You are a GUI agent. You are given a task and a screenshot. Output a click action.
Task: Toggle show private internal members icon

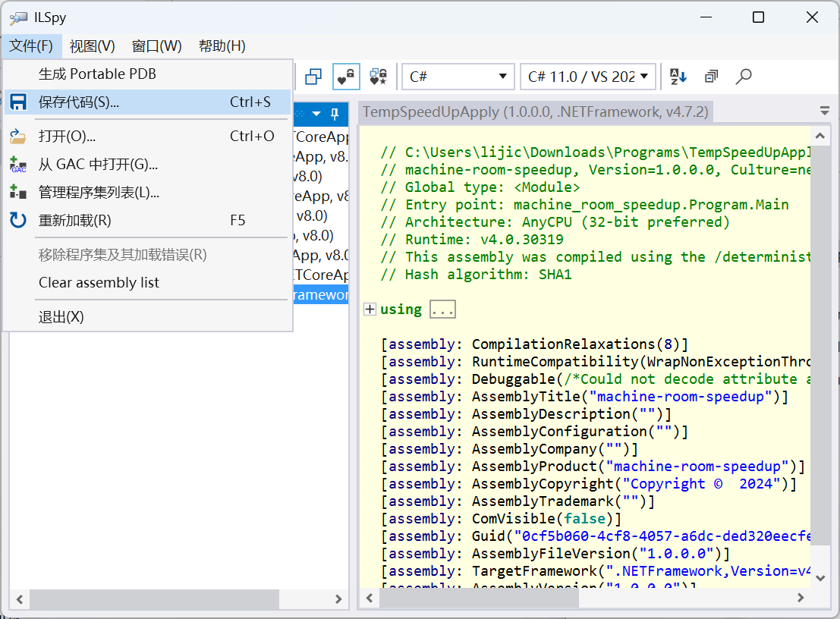pos(346,77)
